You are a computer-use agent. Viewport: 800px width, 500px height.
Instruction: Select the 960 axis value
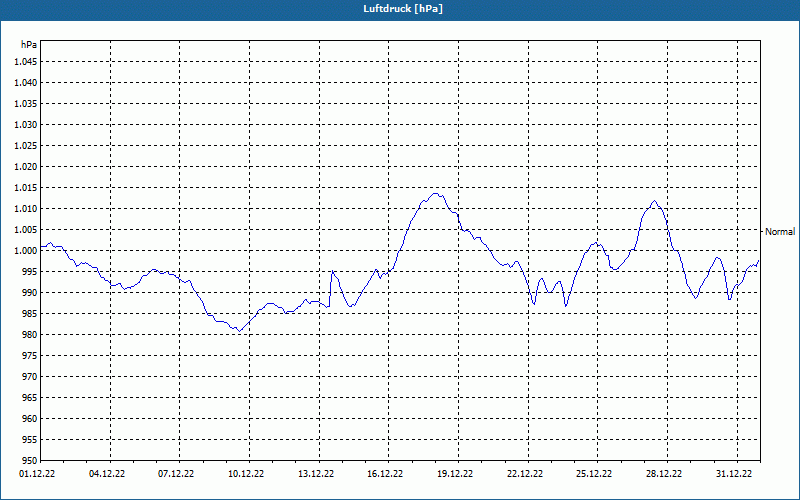30,418
